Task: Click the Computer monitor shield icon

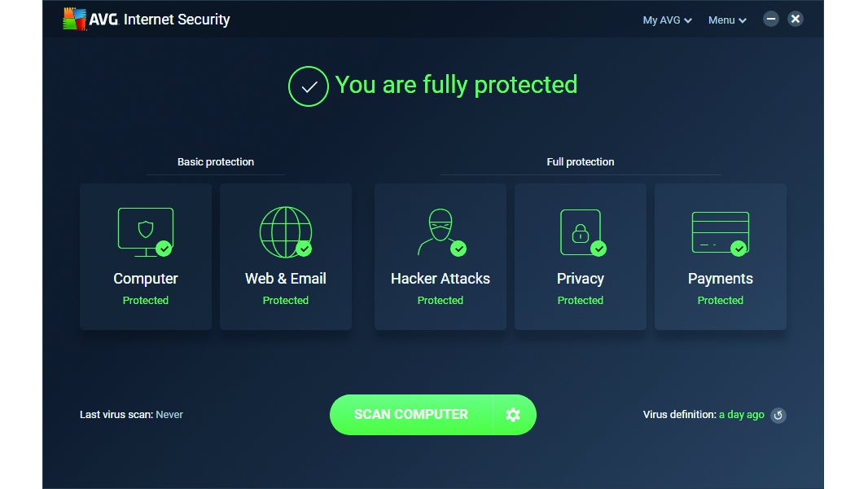Action: [x=145, y=231]
